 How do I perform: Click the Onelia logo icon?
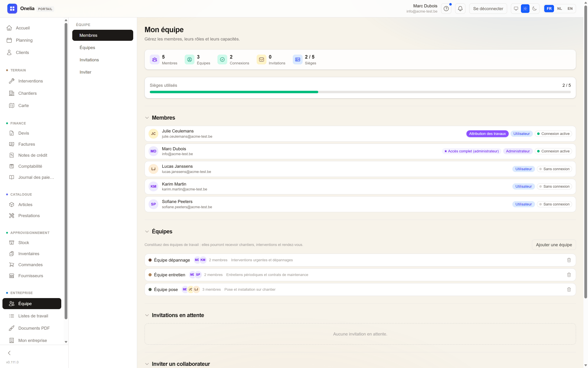[x=12, y=9]
